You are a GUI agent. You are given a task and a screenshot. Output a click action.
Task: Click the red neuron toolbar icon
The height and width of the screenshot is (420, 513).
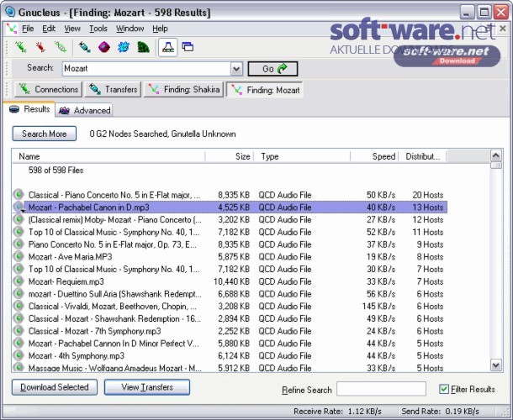click(x=40, y=47)
